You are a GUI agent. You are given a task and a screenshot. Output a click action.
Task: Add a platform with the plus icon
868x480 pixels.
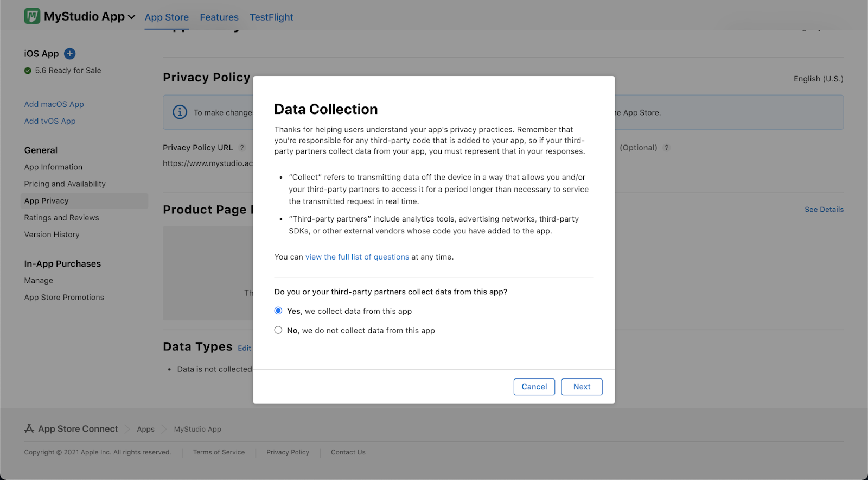(69, 54)
